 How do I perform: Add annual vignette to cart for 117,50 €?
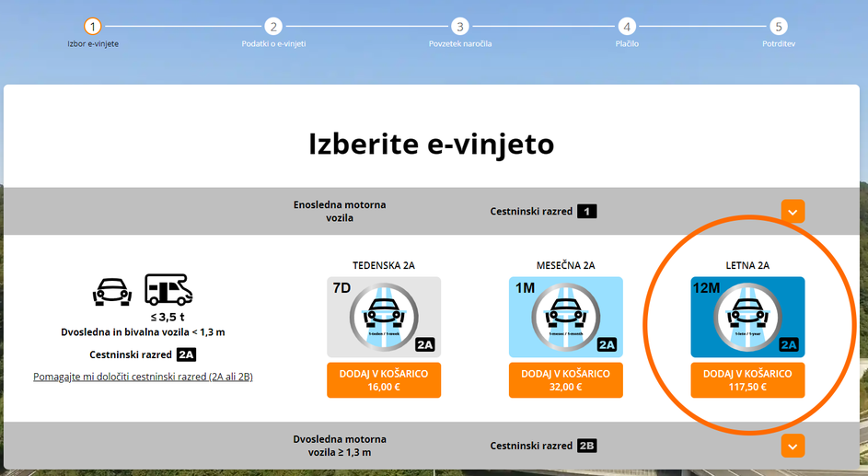coord(747,380)
